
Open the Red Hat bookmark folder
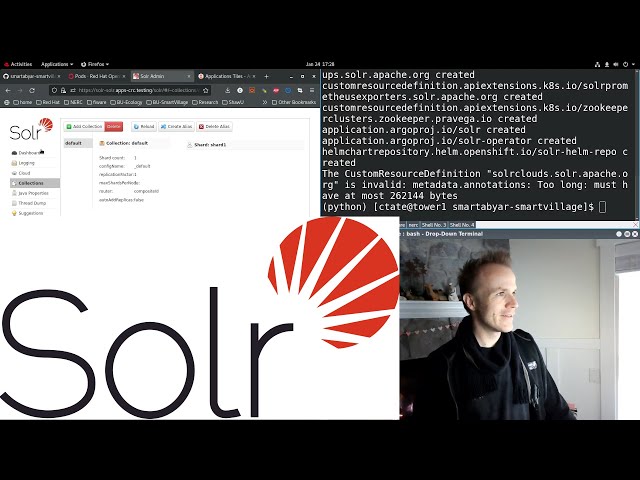48,102
